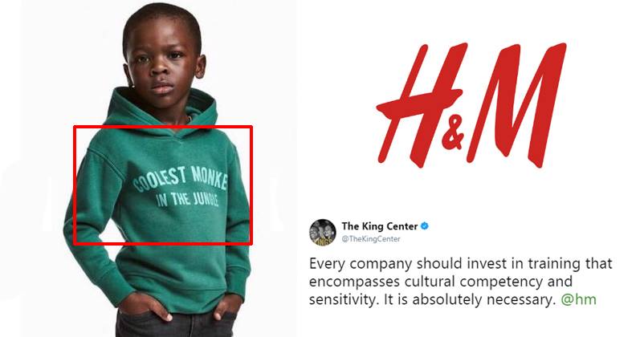Click The King Center profile avatar
This screenshot has width=644, height=337.
[323, 232]
